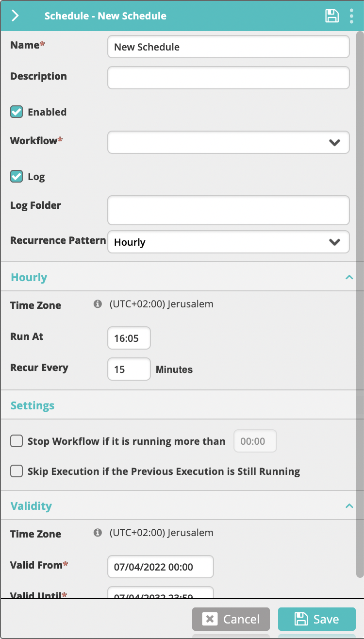
Task: Toggle the Log checkbox
Action: pos(17,176)
